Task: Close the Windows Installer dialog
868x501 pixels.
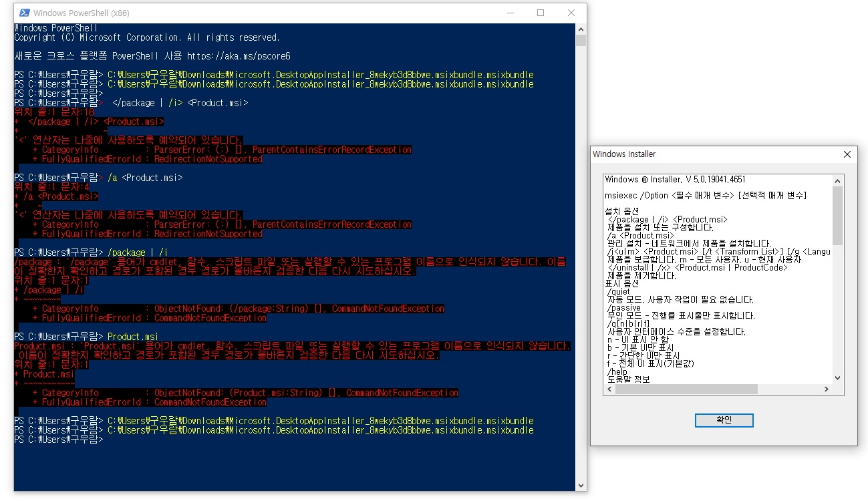Action: coord(847,154)
